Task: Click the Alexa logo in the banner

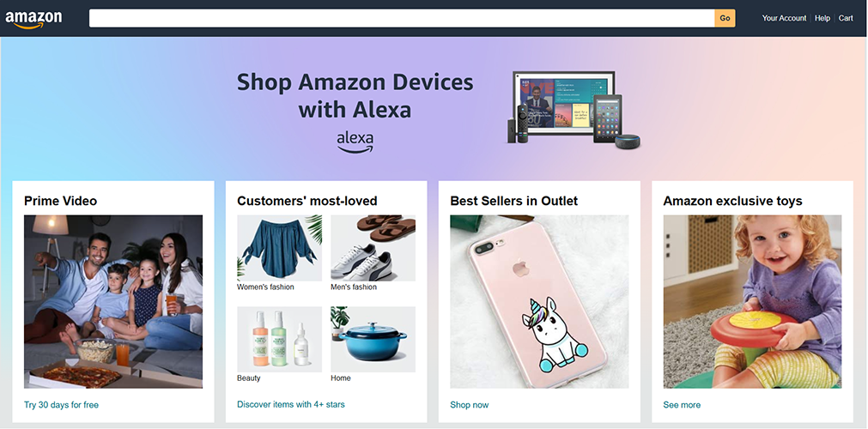Action: click(355, 142)
